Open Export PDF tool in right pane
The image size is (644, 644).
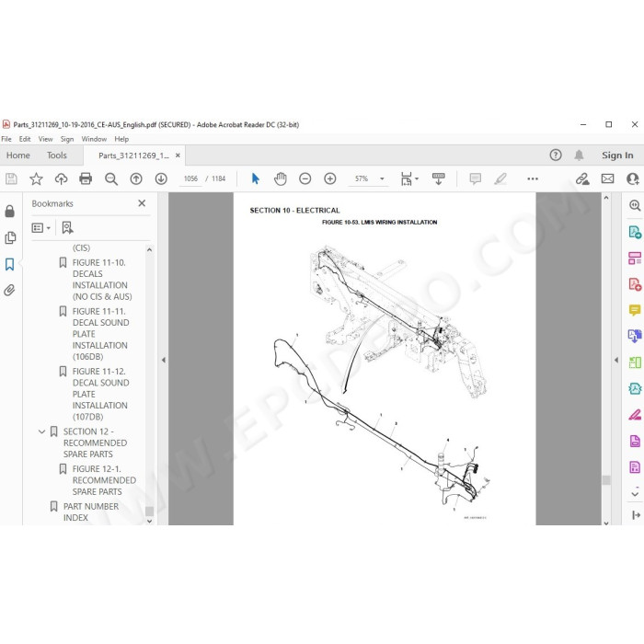[x=635, y=232]
